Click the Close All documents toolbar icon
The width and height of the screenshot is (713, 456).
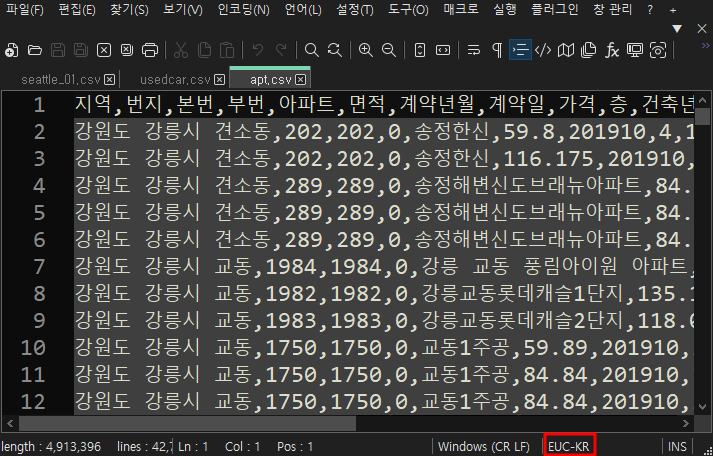pos(127,50)
